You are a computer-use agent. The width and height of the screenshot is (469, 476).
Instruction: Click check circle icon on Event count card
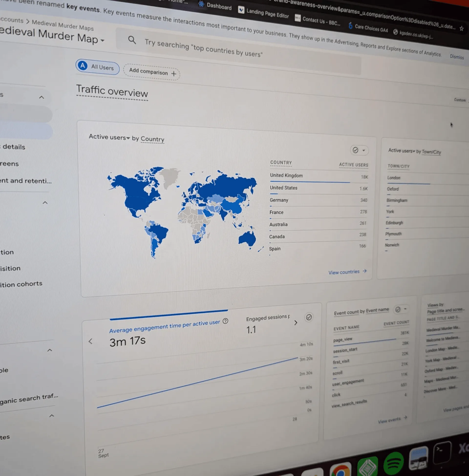pyautogui.click(x=398, y=309)
